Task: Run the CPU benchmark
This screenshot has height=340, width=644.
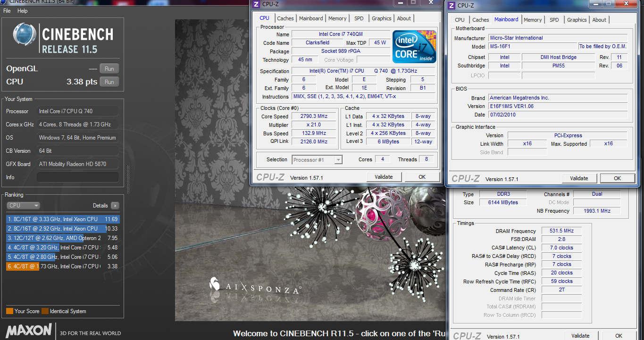Action: click(109, 82)
